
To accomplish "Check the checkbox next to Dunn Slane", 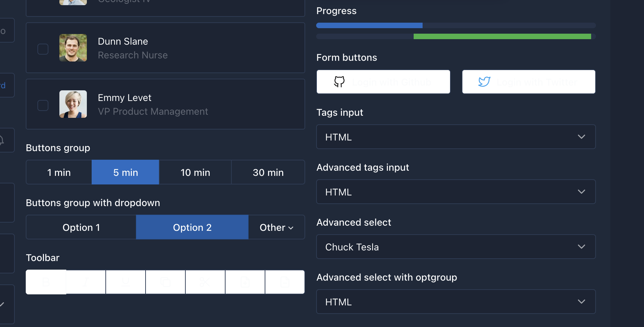I will tap(43, 49).
